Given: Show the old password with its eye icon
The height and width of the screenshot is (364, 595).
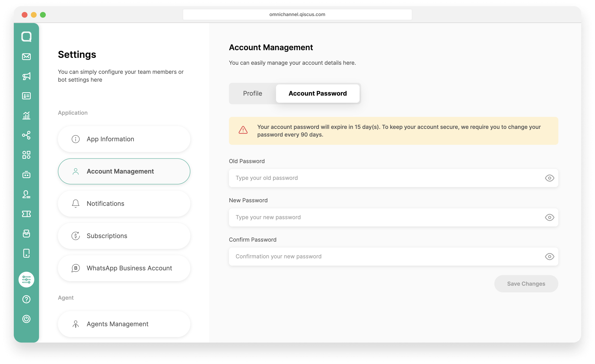Looking at the screenshot, I should coord(549,178).
